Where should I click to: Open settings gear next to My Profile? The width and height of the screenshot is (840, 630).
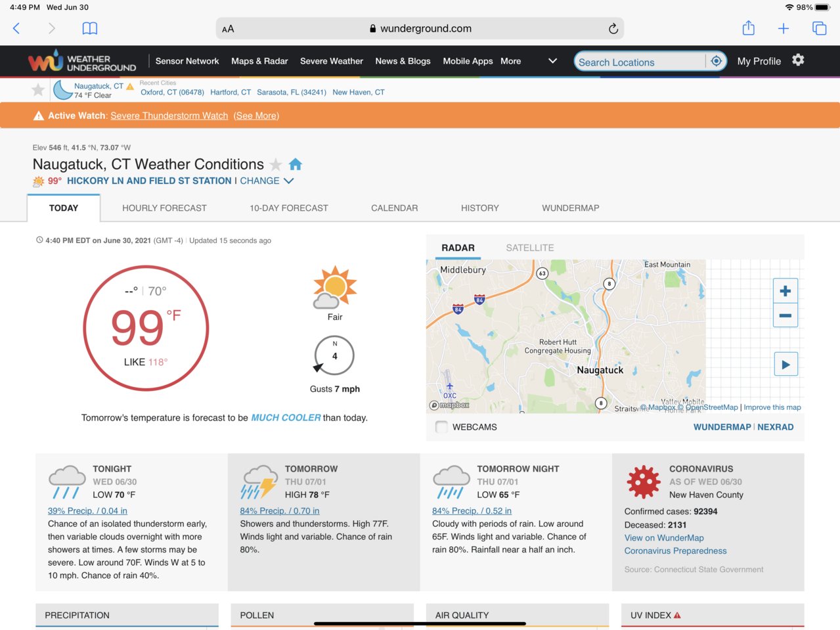coord(798,60)
